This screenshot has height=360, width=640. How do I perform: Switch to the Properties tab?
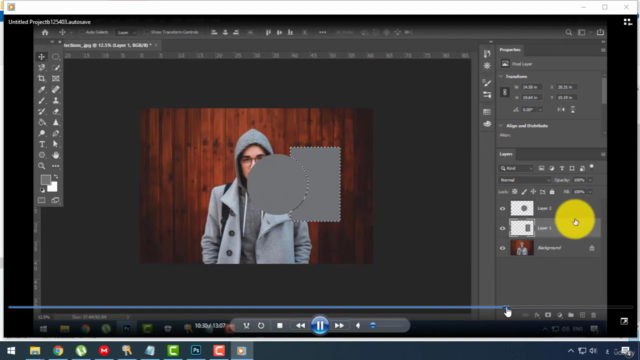click(x=510, y=50)
